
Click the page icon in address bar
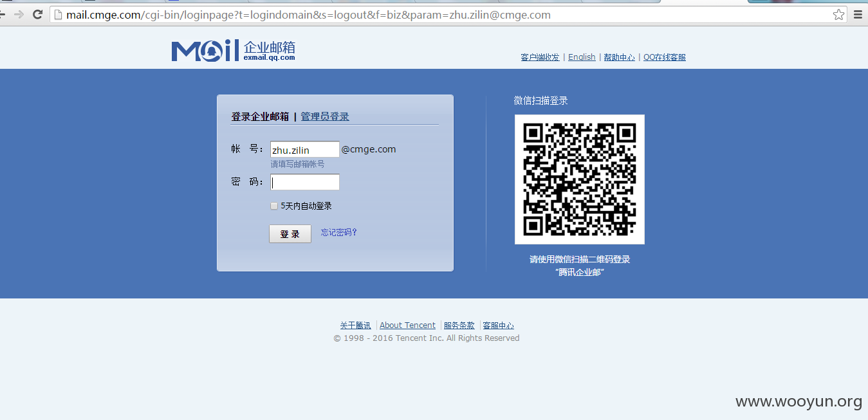pyautogui.click(x=59, y=15)
